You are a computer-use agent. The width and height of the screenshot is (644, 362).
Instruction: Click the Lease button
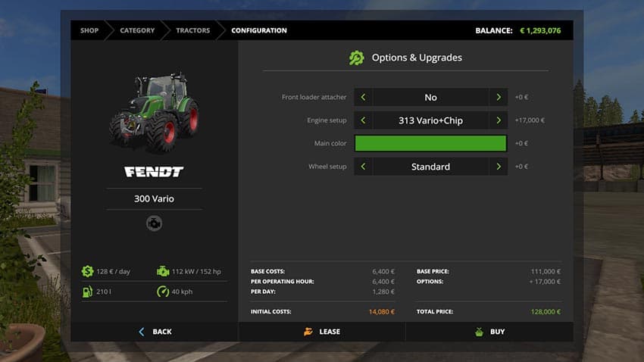click(x=322, y=332)
